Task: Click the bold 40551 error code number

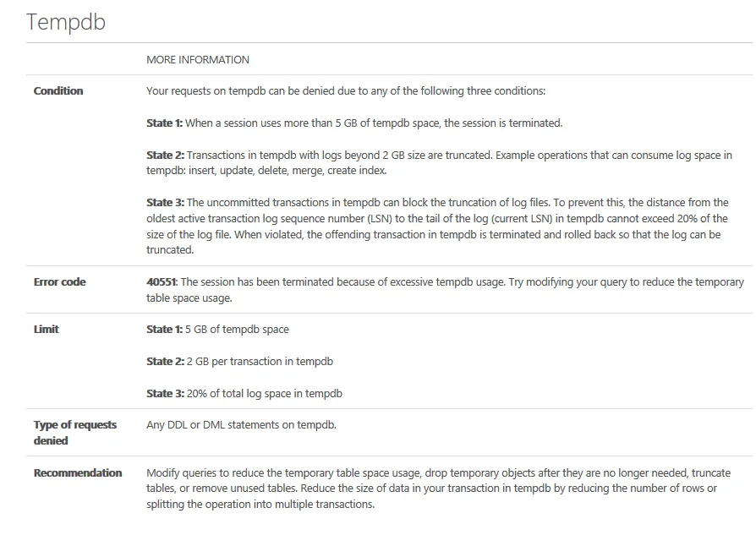Action: [162, 282]
